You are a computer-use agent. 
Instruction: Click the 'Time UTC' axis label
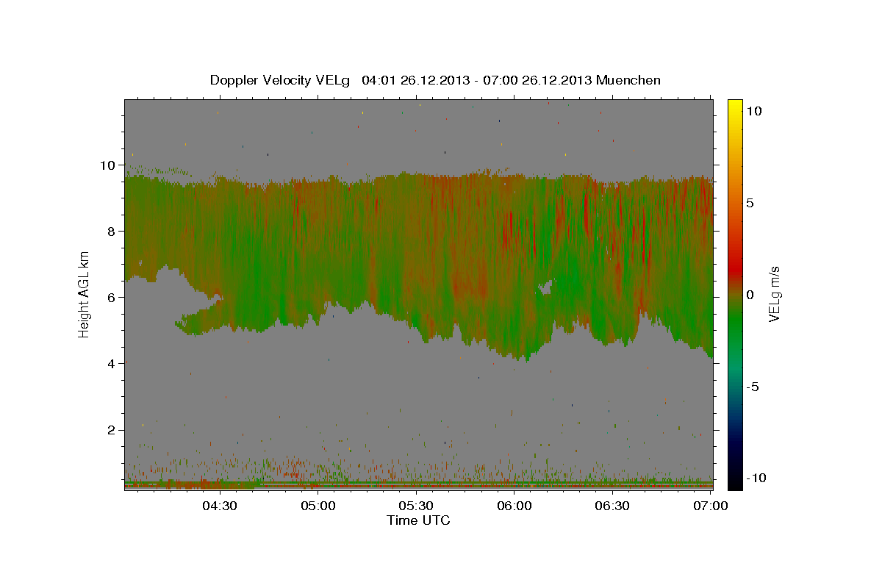(418, 520)
